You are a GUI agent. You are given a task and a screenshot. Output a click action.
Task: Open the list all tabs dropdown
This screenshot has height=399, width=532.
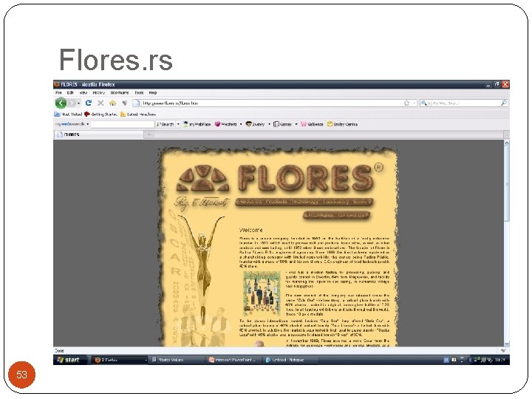point(506,135)
